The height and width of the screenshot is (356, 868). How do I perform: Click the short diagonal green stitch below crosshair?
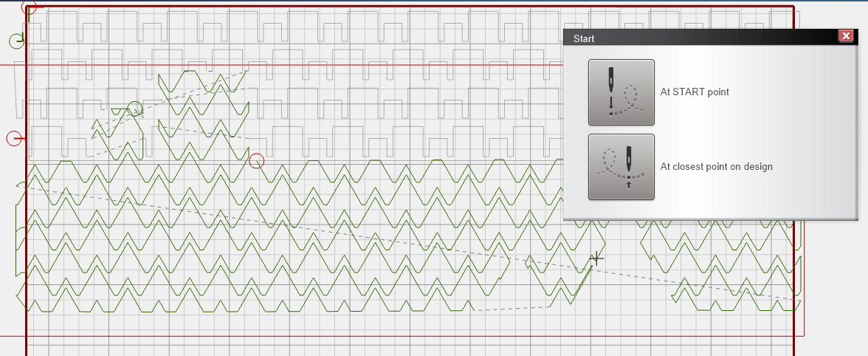click(583, 282)
